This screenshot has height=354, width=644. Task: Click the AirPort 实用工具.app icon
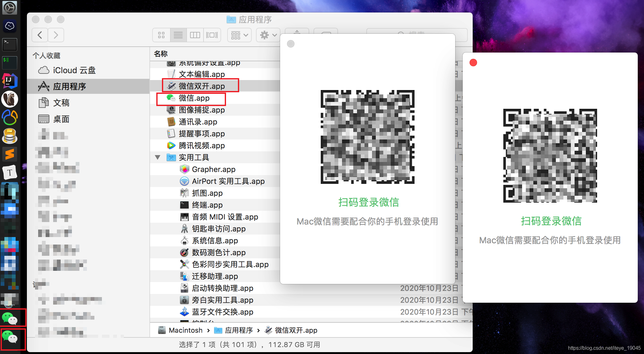pyautogui.click(x=184, y=181)
